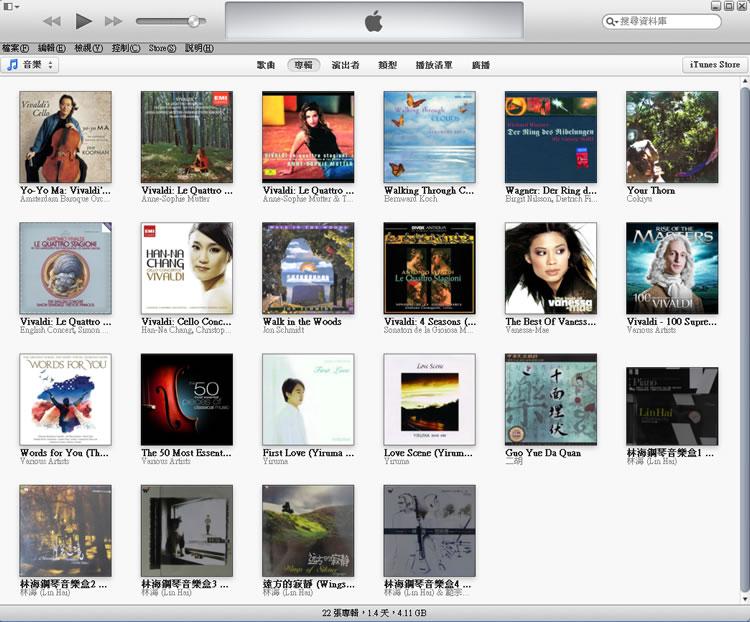This screenshot has height=622, width=750.
Task: Click the 'Your Thorn' album title text
Action: point(651,190)
